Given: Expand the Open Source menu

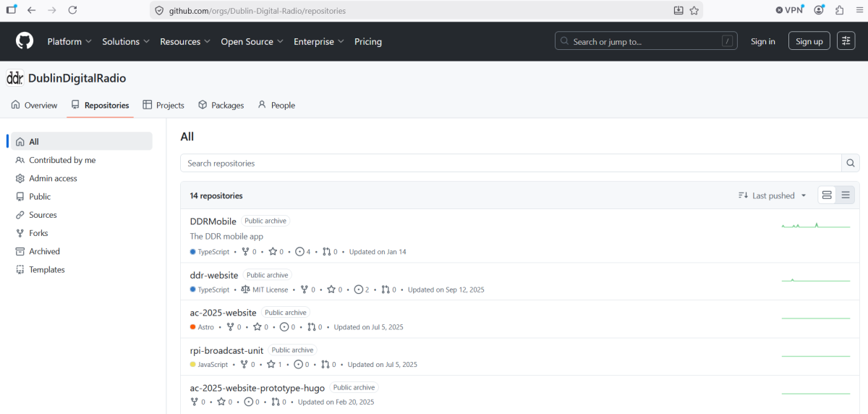Looking at the screenshot, I should [252, 41].
